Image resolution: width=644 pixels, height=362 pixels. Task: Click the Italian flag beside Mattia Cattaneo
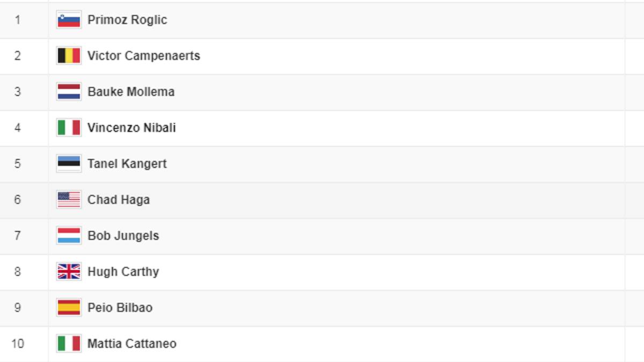[69, 343]
